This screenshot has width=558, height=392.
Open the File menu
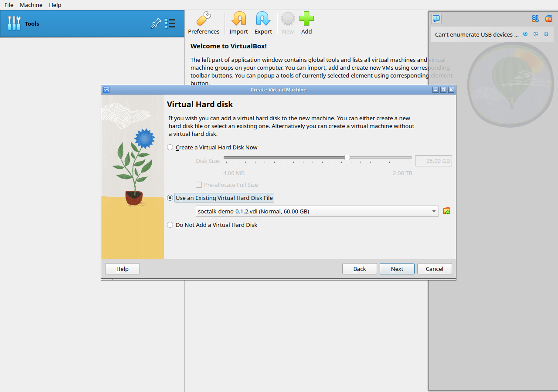(9, 5)
